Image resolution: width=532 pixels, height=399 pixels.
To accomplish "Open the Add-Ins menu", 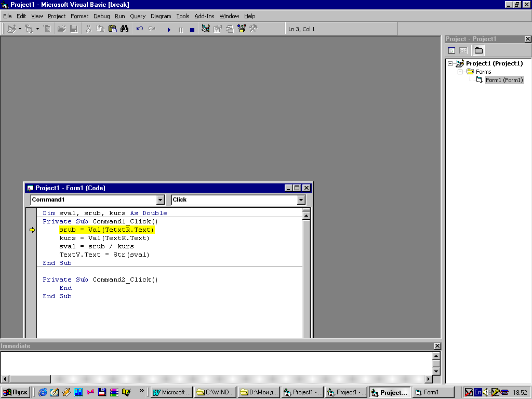I will (204, 16).
